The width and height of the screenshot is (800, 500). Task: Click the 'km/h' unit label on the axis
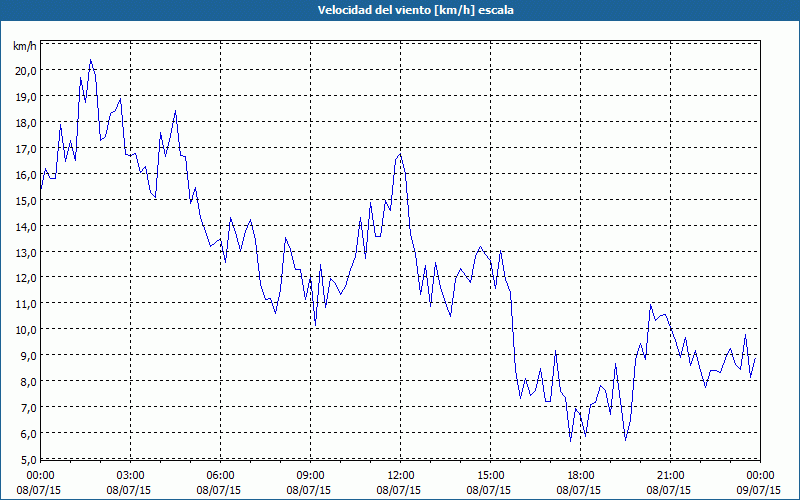[25, 47]
